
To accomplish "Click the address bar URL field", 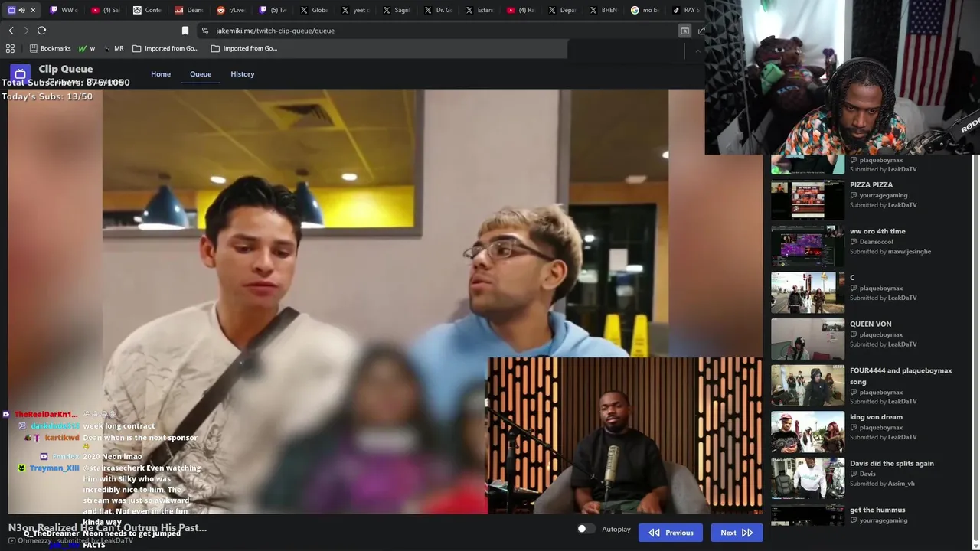I will tap(436, 31).
